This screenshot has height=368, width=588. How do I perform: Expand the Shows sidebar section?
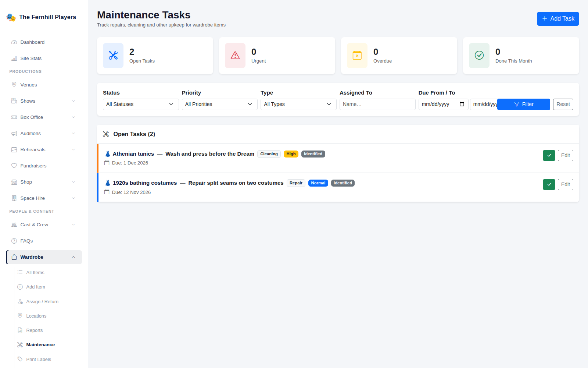pos(44,101)
